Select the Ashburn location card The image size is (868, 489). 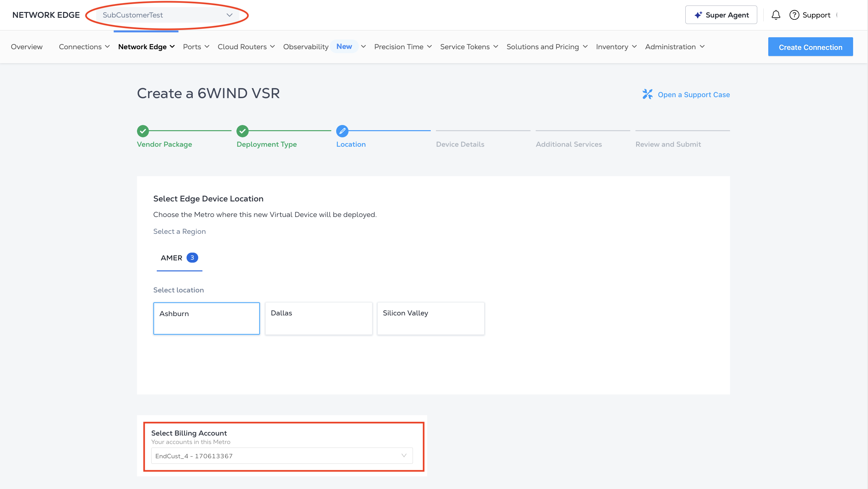coord(207,318)
